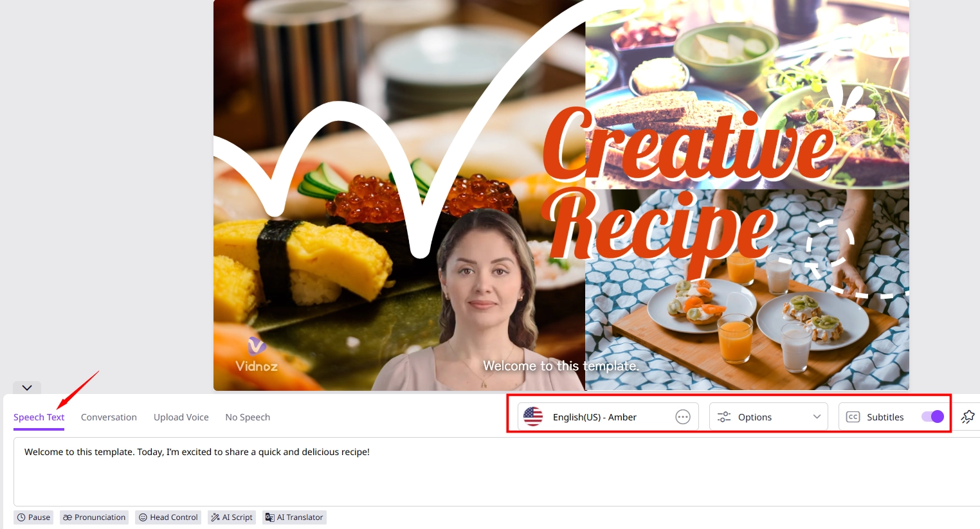Screen dimensions: 980x529
Task: Launch the AI Script generator
Action: [231, 517]
